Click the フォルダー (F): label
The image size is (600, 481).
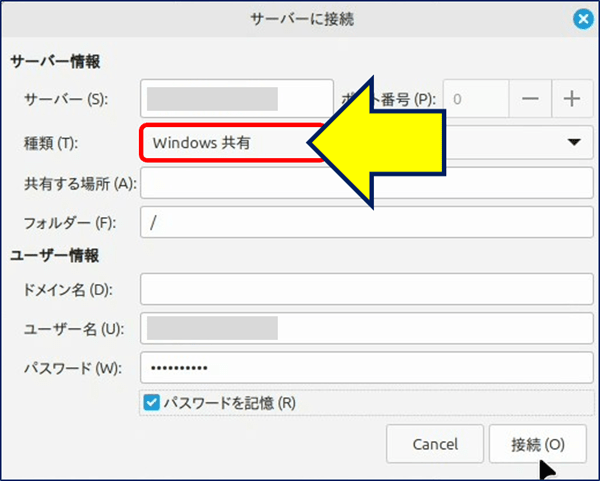tap(70, 222)
